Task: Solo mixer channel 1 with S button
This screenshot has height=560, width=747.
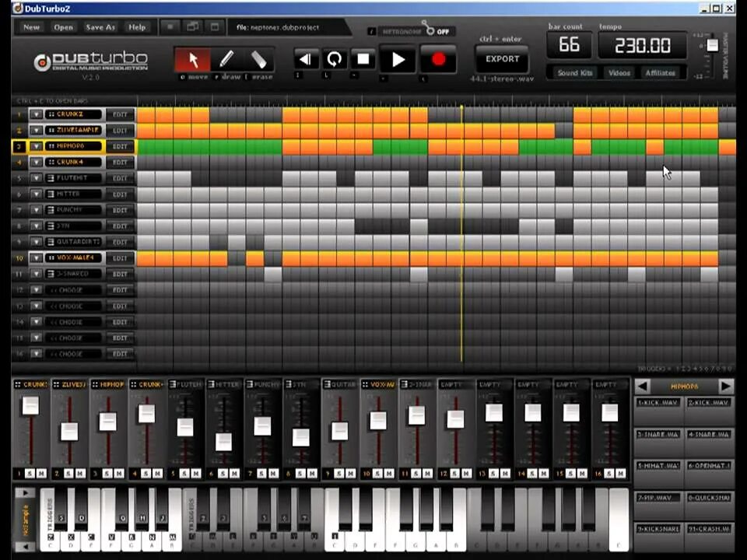Action: pyautogui.click(x=30, y=474)
